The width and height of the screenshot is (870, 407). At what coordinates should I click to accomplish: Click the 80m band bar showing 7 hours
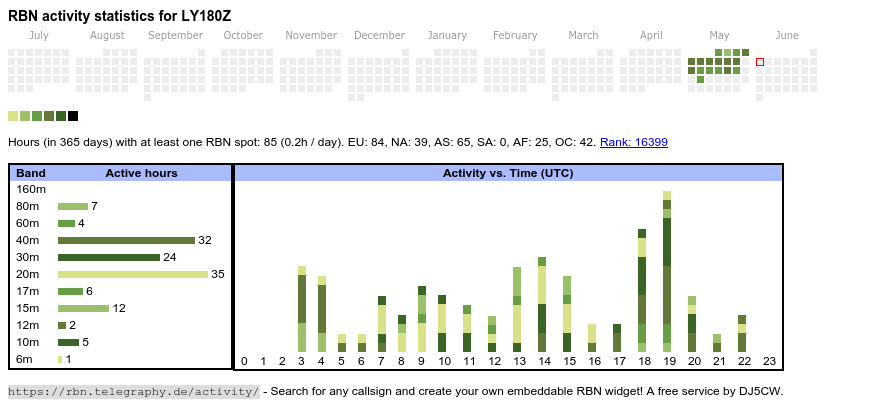point(72,206)
